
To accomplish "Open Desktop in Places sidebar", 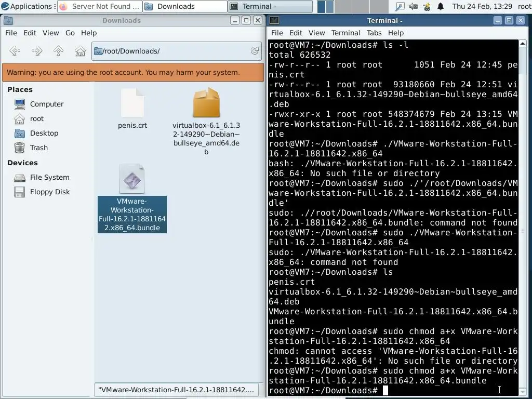I will tap(37, 134).
